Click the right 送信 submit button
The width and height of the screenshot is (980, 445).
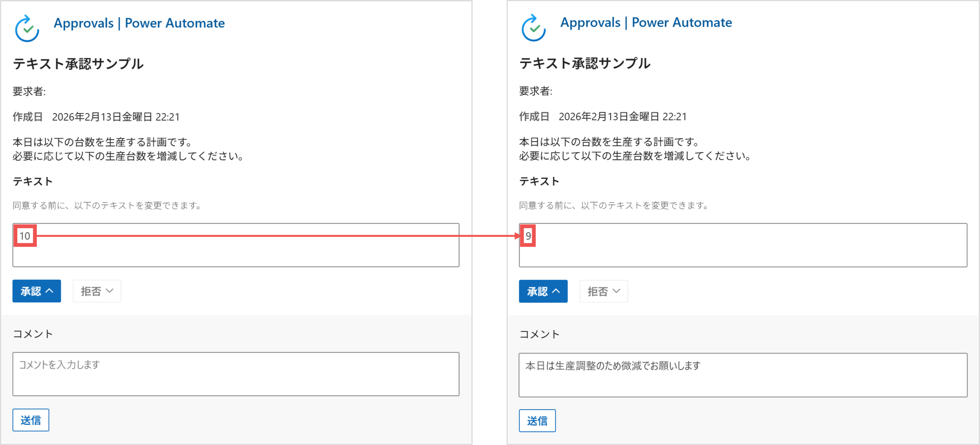(537, 421)
